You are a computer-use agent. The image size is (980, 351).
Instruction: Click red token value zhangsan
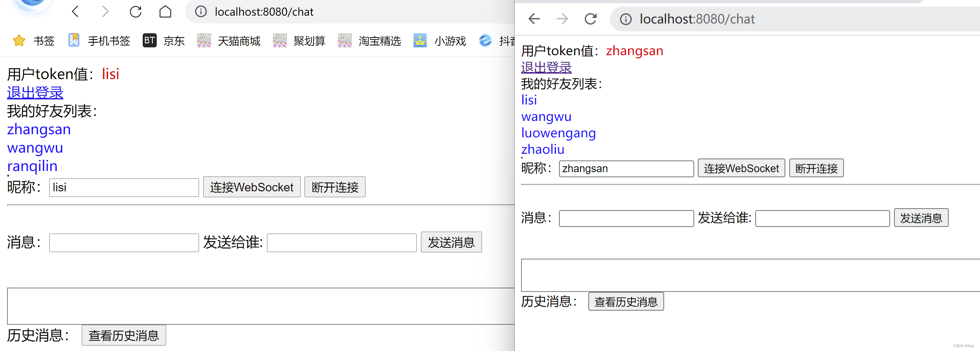[635, 51]
